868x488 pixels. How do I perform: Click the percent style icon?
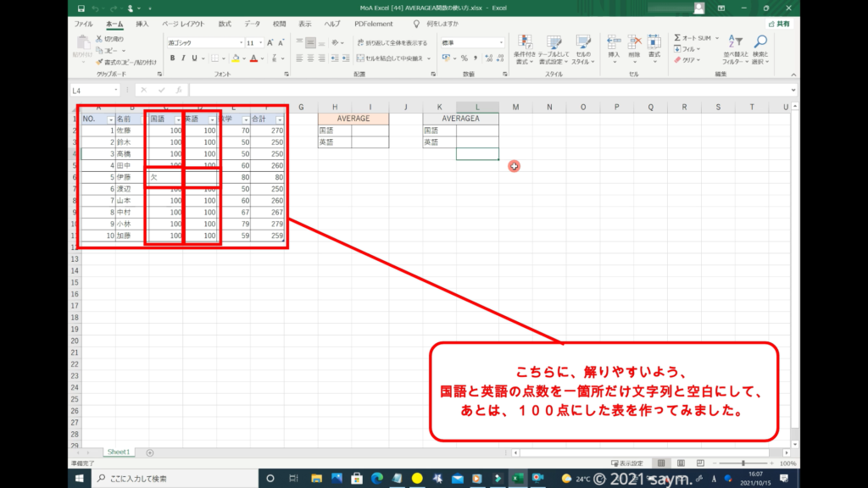[x=464, y=58]
